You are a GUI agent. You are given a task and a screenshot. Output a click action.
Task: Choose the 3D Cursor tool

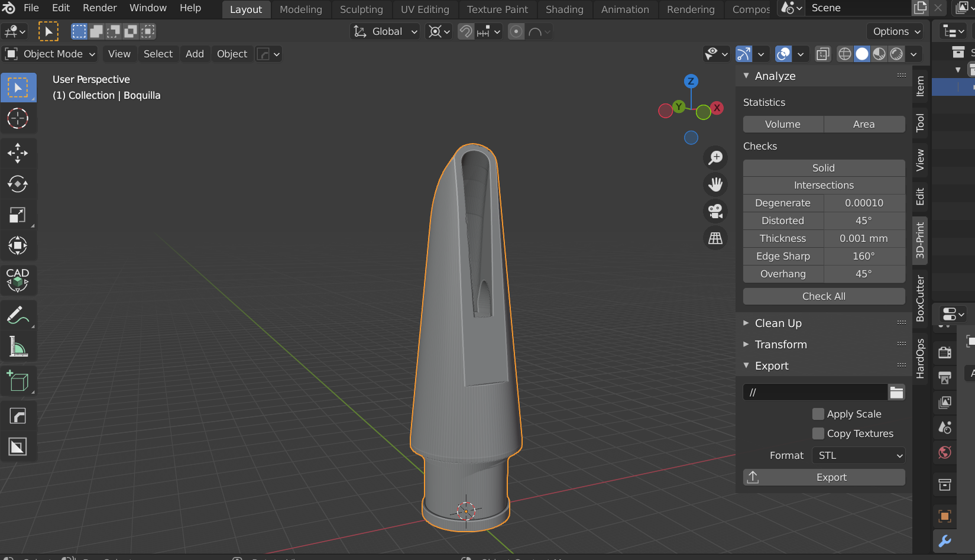[x=18, y=118]
